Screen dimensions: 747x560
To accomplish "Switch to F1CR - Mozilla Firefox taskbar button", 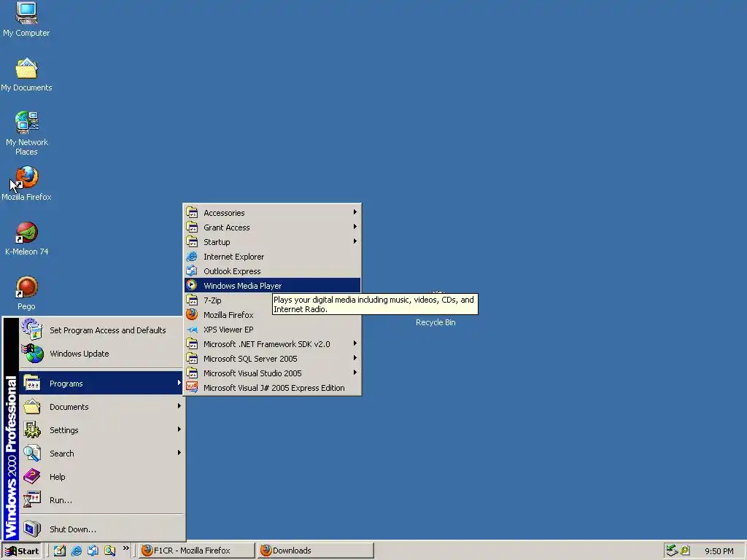I will coord(197,551).
